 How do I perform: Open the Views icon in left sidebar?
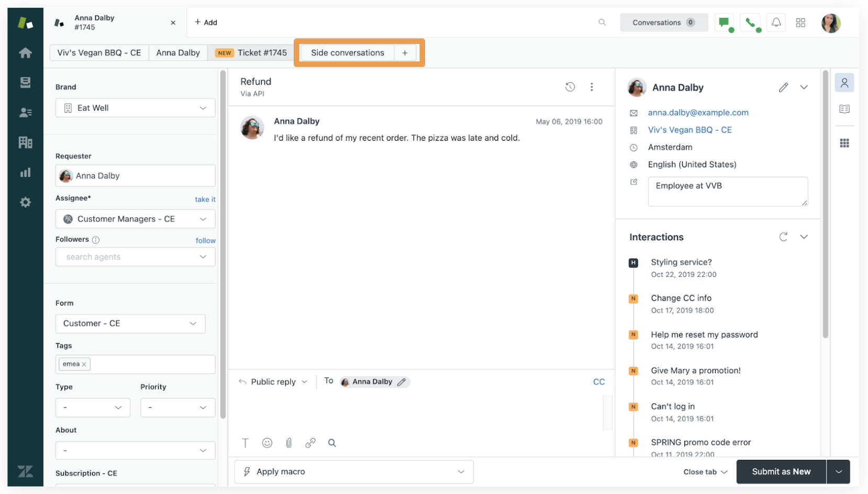25,82
